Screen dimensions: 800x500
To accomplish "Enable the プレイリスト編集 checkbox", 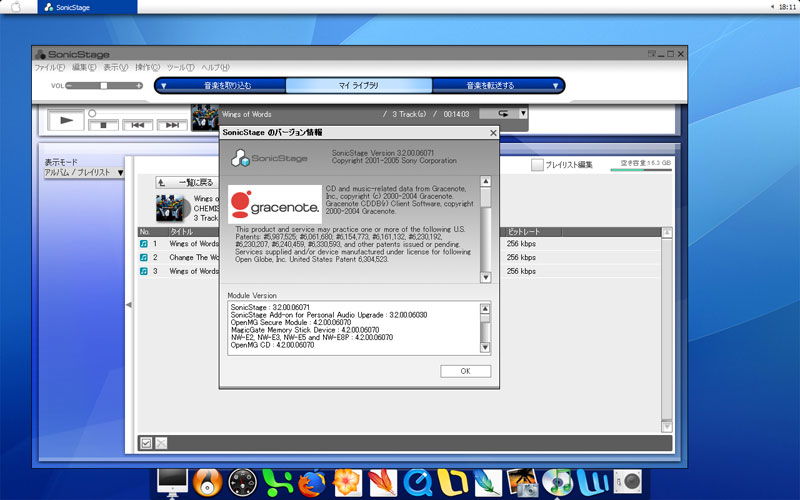I will coord(537,165).
